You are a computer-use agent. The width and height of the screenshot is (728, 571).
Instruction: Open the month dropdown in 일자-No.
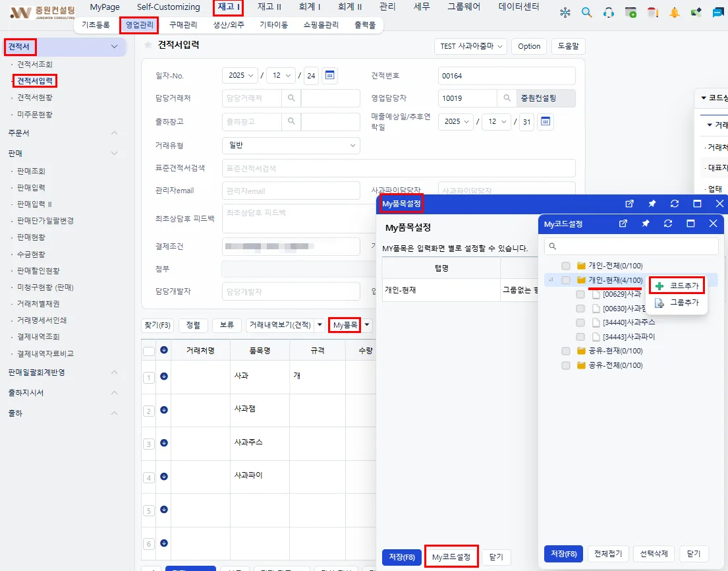(281, 75)
